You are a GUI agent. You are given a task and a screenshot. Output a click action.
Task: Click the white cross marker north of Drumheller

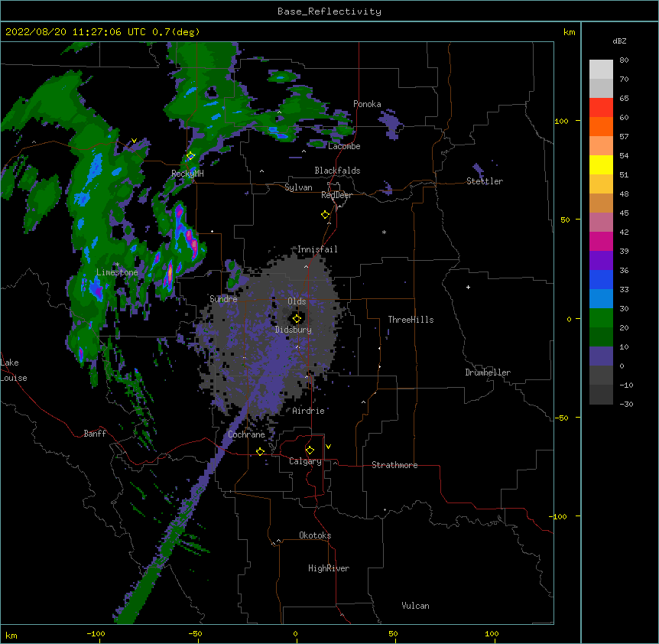[468, 287]
